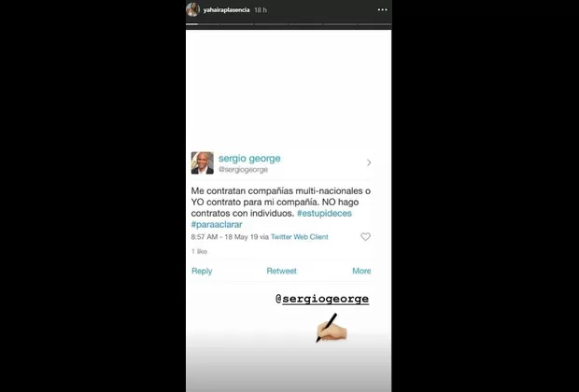Click Reply under the tweet
This screenshot has height=392, width=579.
point(202,271)
